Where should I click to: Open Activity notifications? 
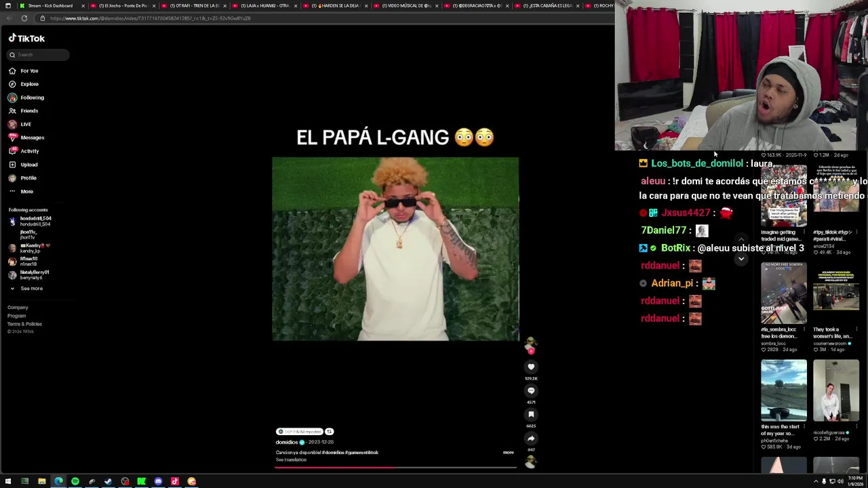[29, 151]
